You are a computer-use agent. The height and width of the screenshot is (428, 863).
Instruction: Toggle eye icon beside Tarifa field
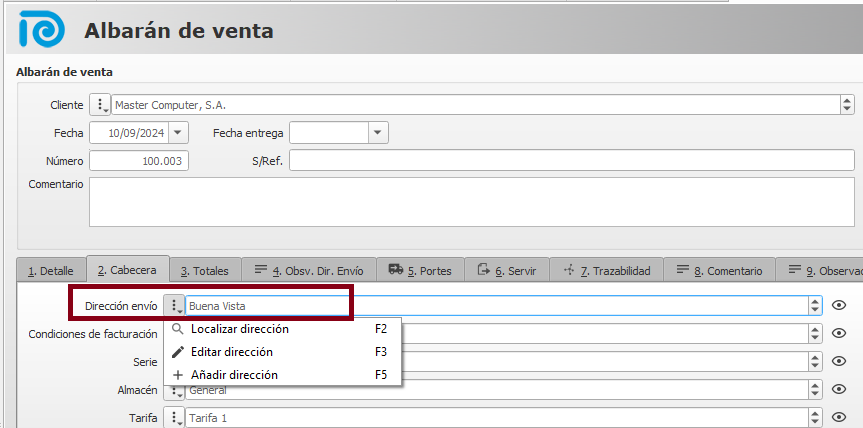pos(839,418)
